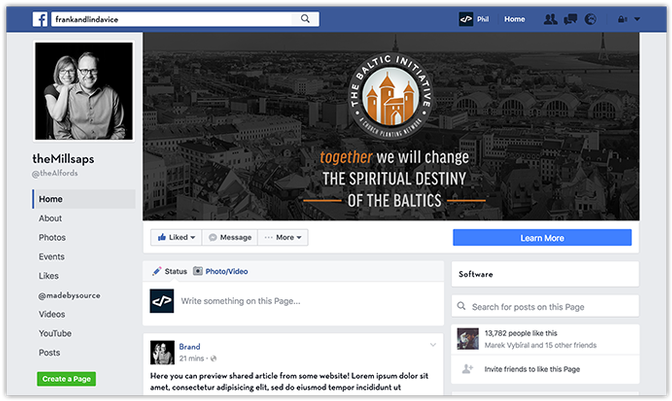Open the Events section in sidebar
672x401 pixels.
click(x=51, y=257)
